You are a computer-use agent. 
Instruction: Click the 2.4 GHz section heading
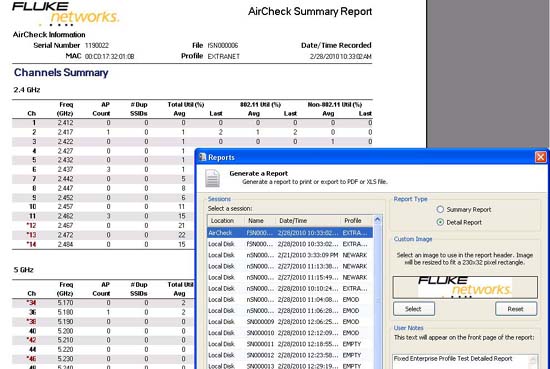coord(27,90)
